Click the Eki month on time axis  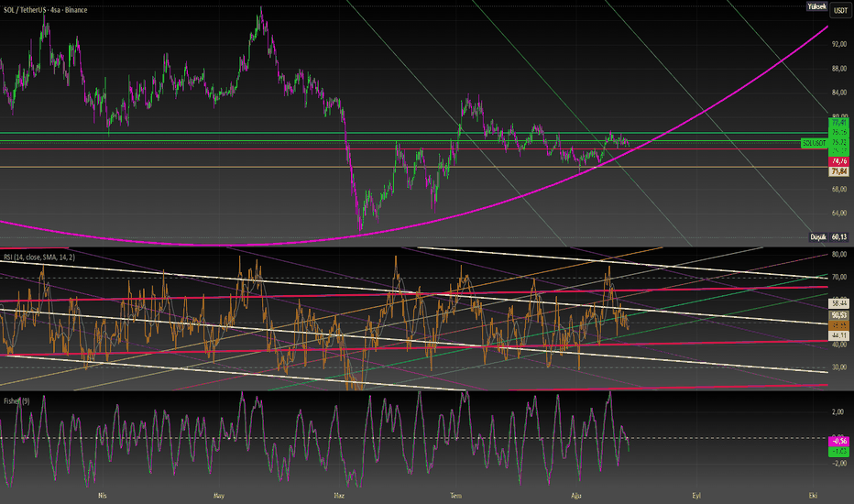pos(813,496)
